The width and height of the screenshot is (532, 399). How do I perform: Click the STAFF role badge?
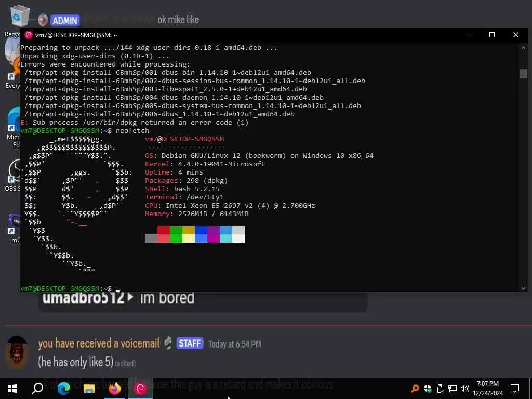pos(190,343)
